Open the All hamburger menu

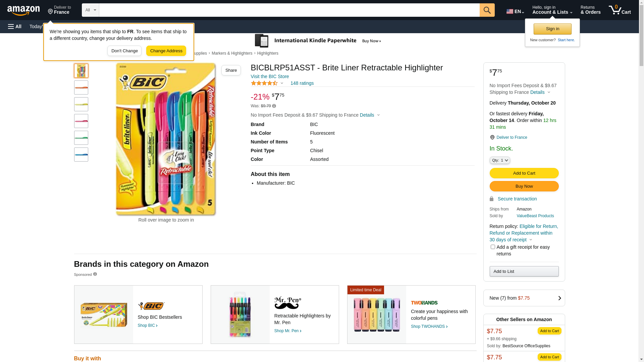click(x=15, y=26)
